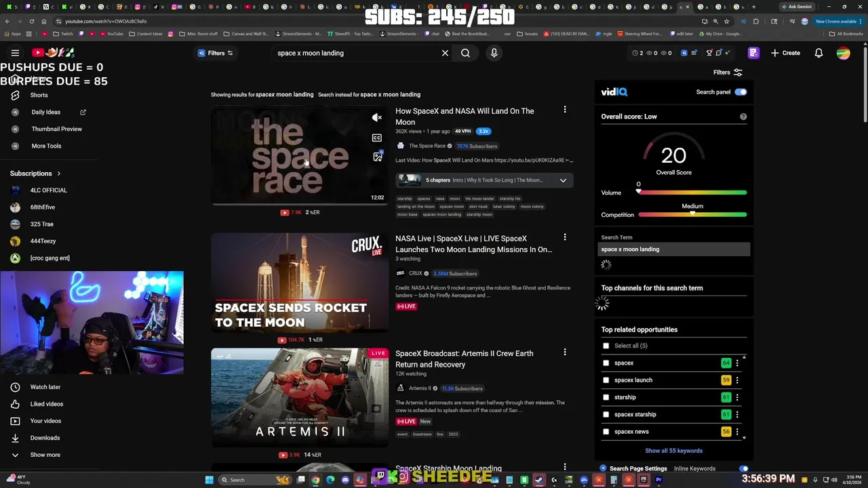Open more options for 'spacex launch' keyword
Screen dimensions: 868x488
[737, 380]
